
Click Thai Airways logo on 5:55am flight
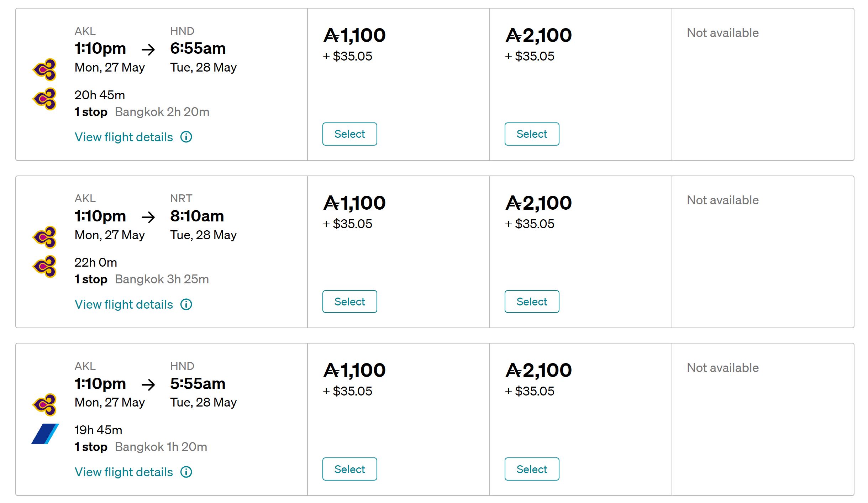click(x=45, y=404)
